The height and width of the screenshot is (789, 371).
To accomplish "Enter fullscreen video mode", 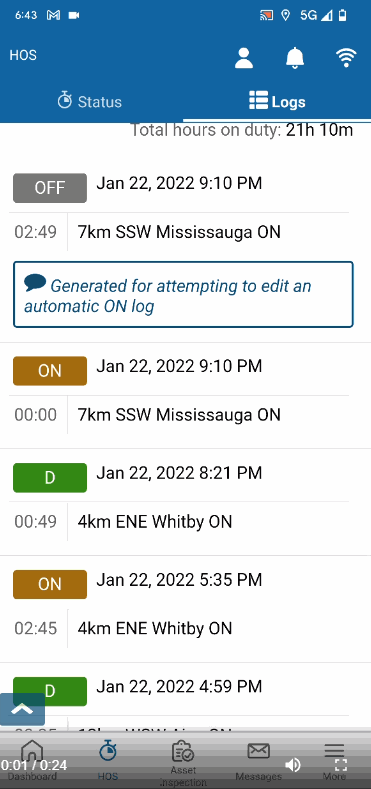I will pyautogui.click(x=341, y=765).
